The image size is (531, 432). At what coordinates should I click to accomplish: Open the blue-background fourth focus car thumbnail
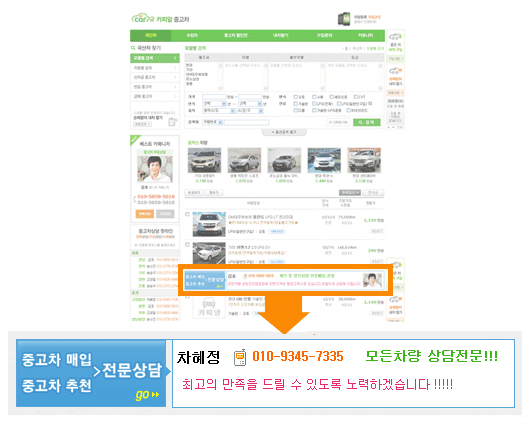pyautogui.click(x=324, y=160)
